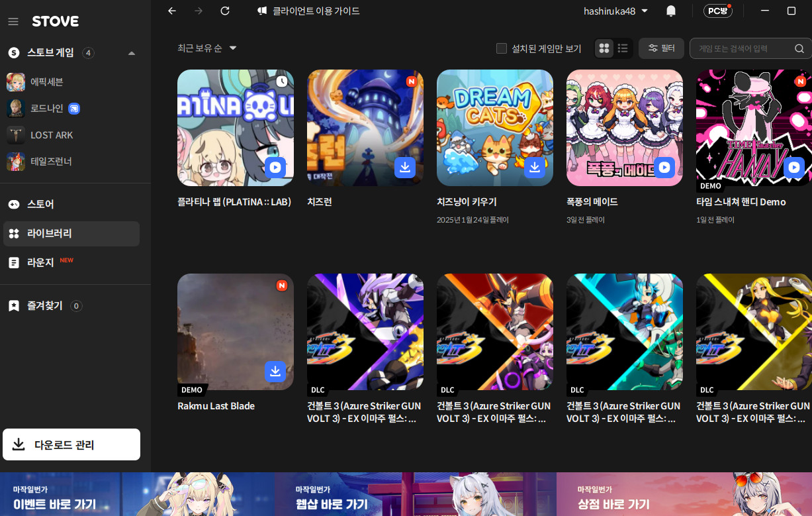Click the 이벤트 바로 가기 banner
This screenshot has width=812, height=516.
point(138,494)
